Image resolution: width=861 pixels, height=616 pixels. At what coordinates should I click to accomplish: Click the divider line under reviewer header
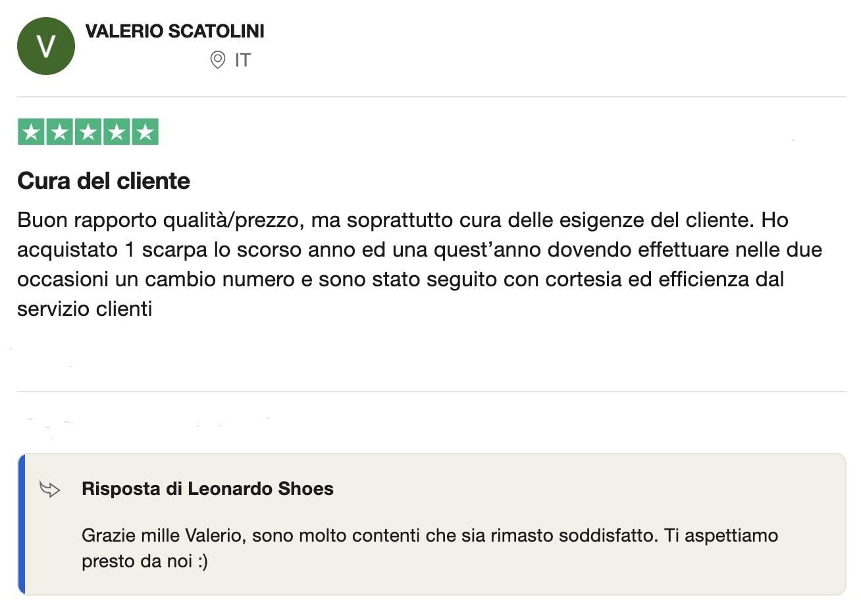click(431, 97)
